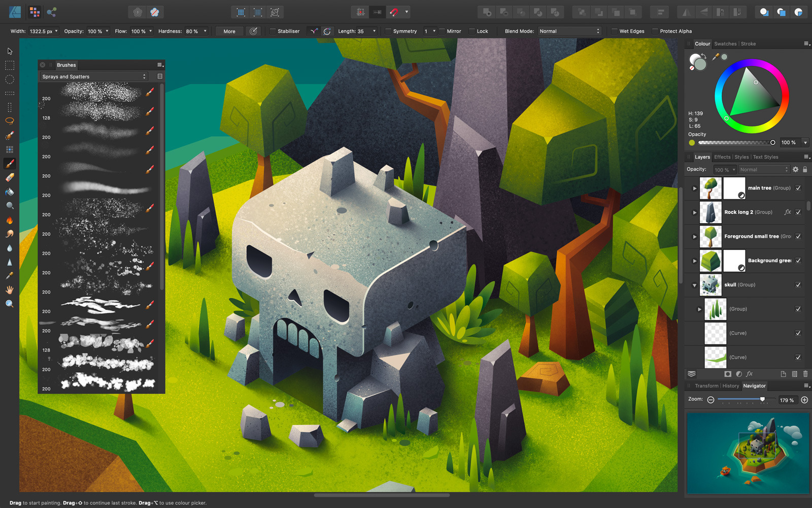Open the Sprays and Spatters category dropdown
This screenshot has height=508, width=812.
pyautogui.click(x=94, y=77)
